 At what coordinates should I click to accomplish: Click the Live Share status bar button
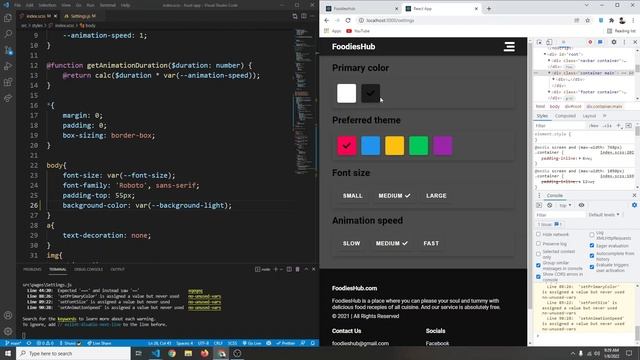click(x=99, y=343)
